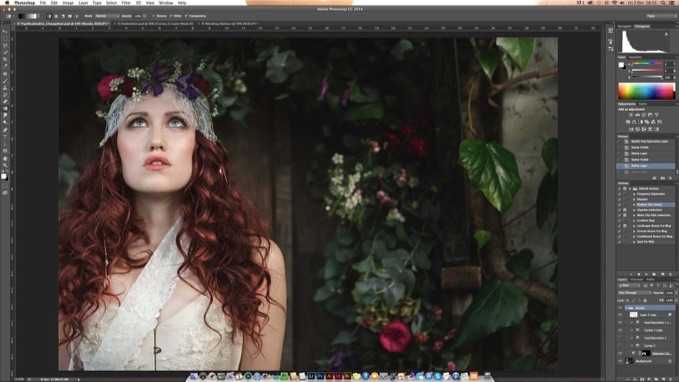
Task: Switch to the Paths tab
Action: [650, 280]
